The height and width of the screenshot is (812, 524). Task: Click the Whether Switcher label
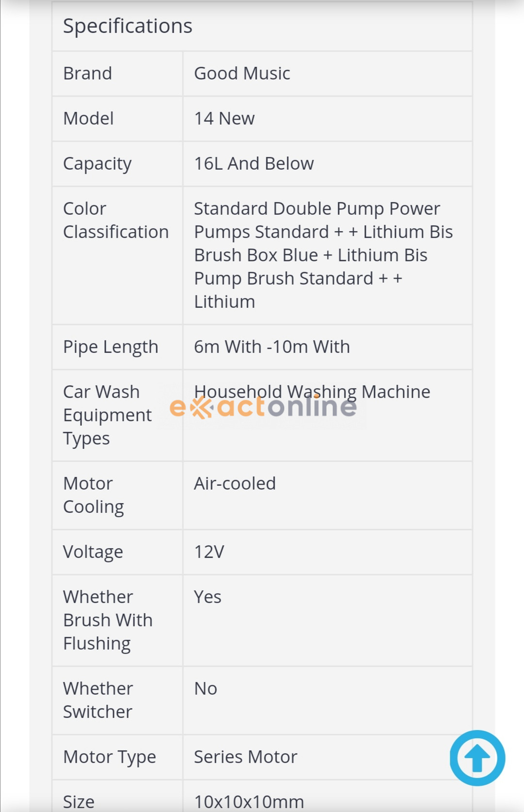tap(98, 700)
